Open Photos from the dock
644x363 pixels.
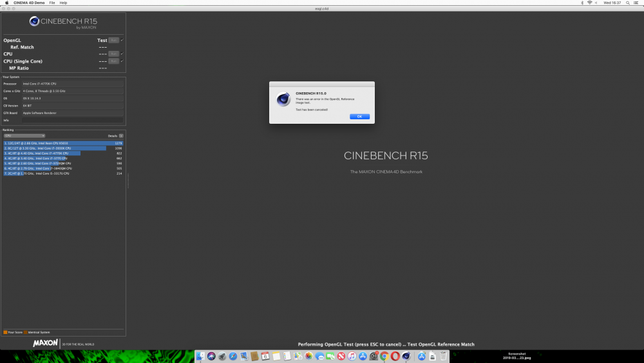click(x=308, y=356)
